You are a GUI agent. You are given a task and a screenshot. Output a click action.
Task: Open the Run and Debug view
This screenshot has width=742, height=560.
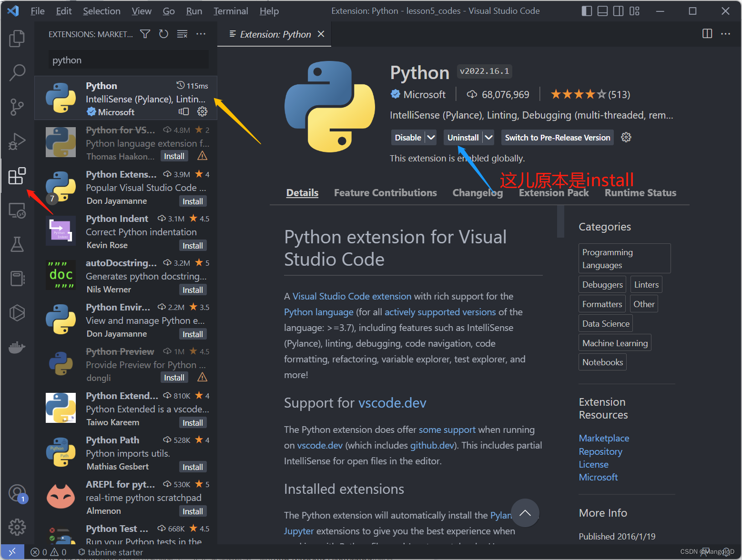(17, 141)
